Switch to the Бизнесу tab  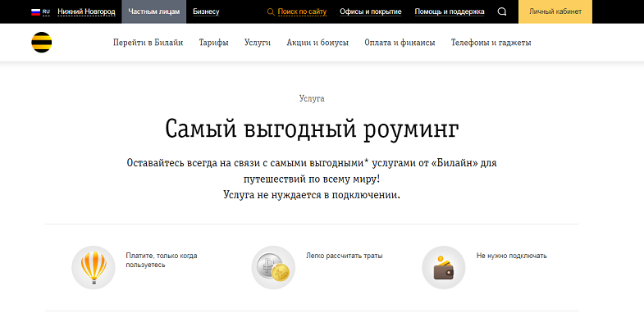[206, 12]
